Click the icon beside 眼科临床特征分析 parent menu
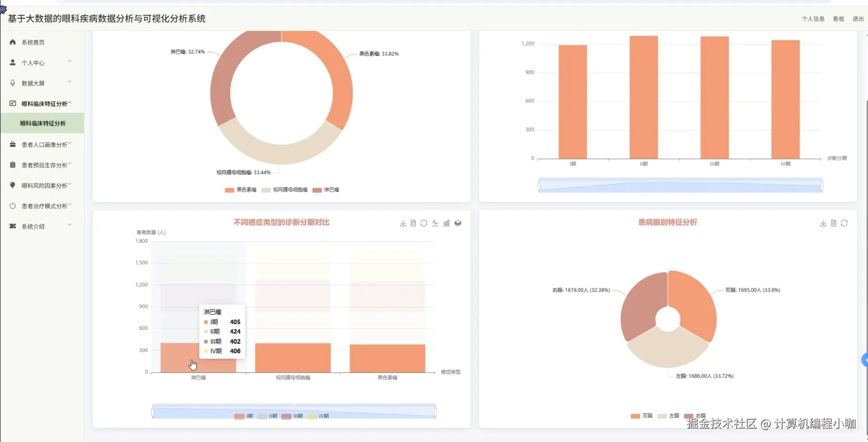The height and width of the screenshot is (442, 868). click(x=13, y=103)
